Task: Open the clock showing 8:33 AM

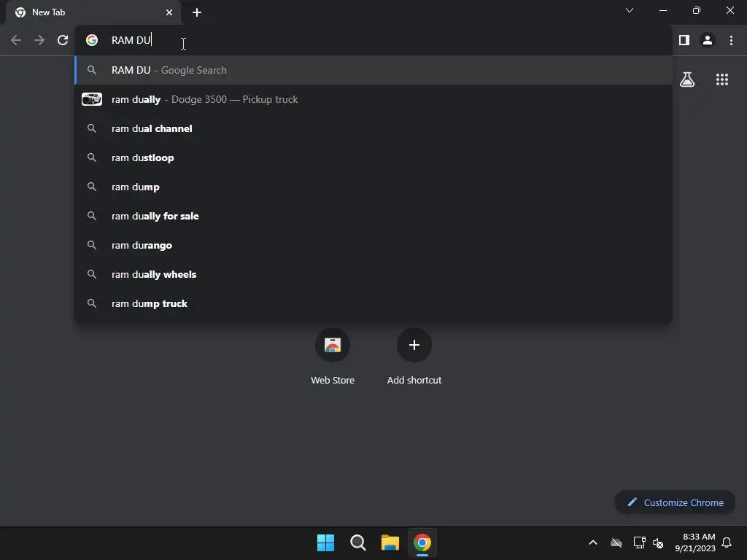Action: (x=695, y=542)
